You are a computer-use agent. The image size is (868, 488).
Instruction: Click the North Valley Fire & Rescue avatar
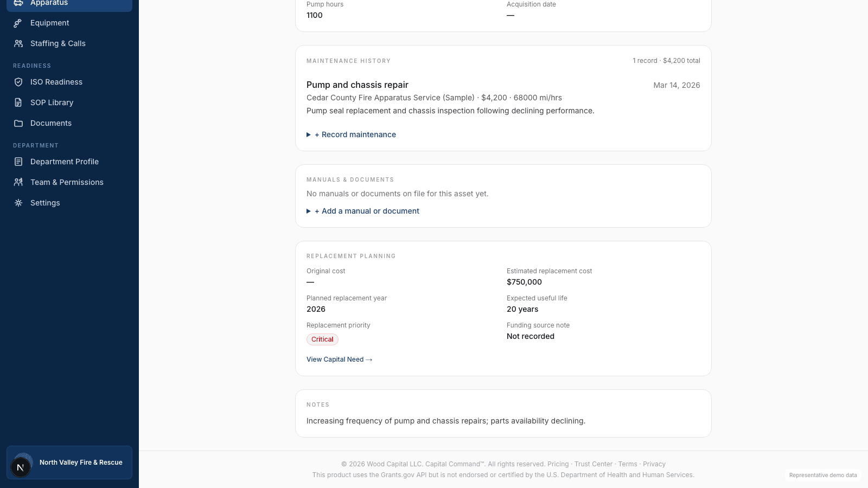click(21, 467)
